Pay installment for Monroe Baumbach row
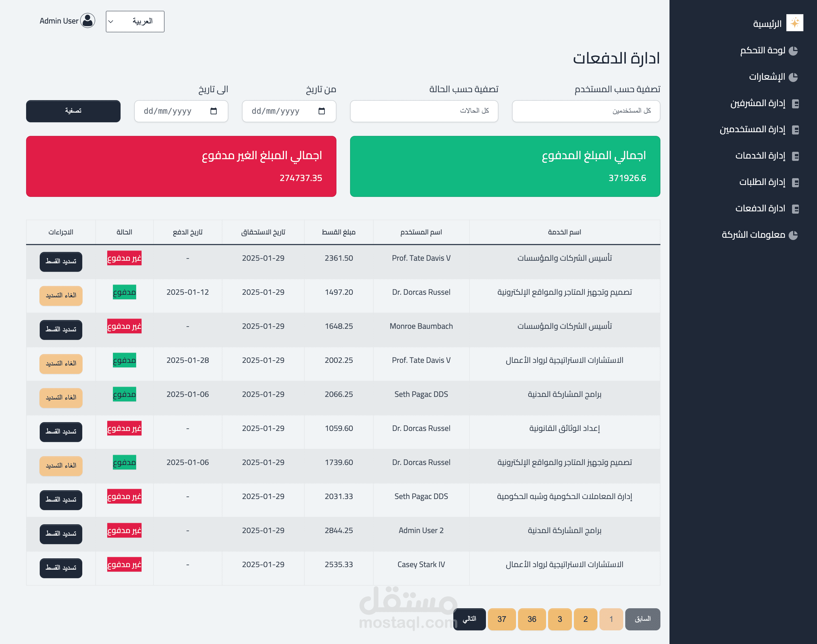The height and width of the screenshot is (644, 817). click(61, 330)
